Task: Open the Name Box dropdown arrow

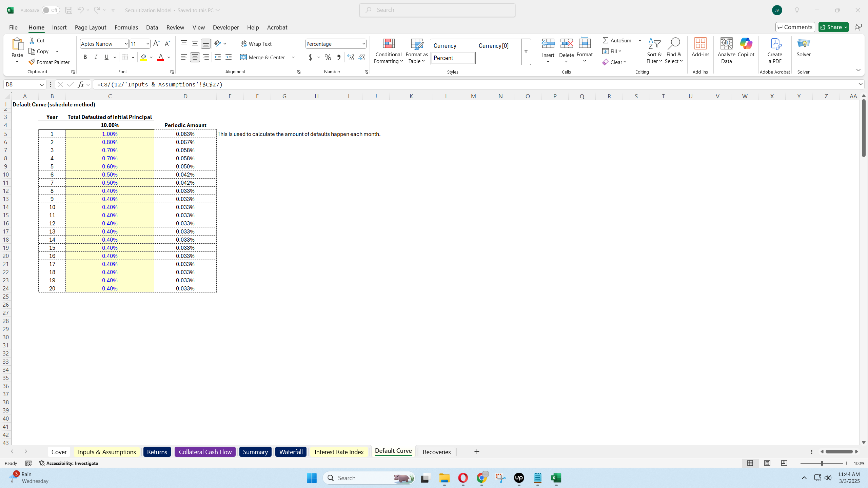Action: point(42,85)
